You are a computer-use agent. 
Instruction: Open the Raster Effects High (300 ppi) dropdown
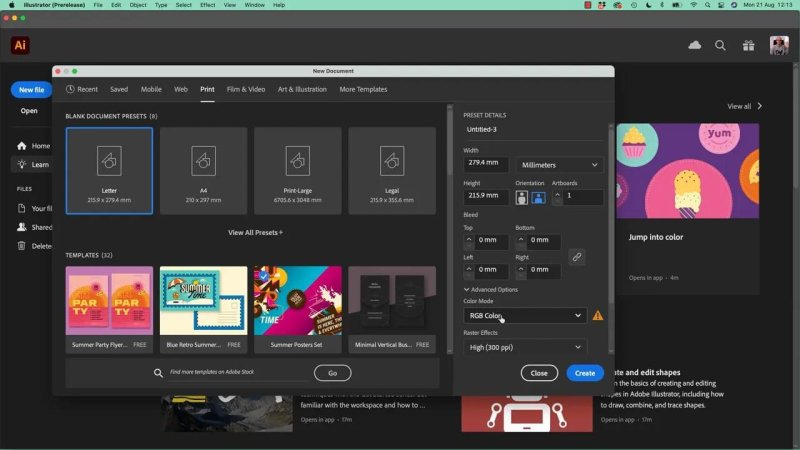525,347
